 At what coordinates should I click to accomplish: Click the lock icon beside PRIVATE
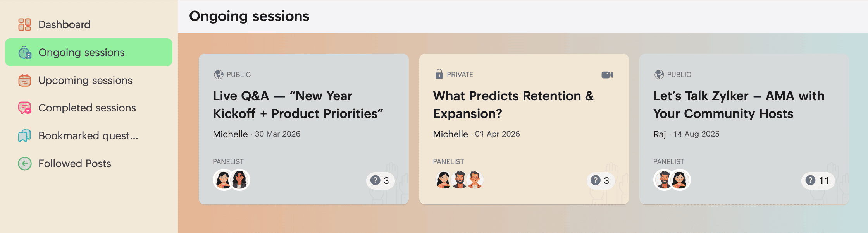(439, 74)
